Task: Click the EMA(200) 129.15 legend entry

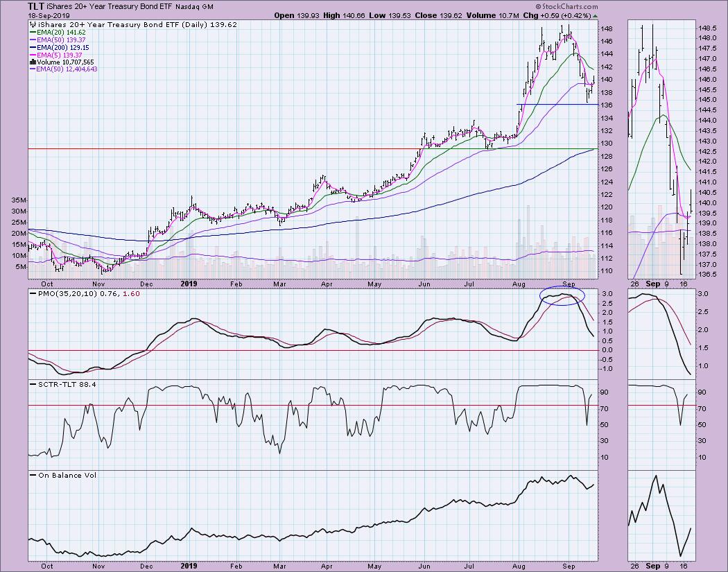Action: tap(62, 47)
